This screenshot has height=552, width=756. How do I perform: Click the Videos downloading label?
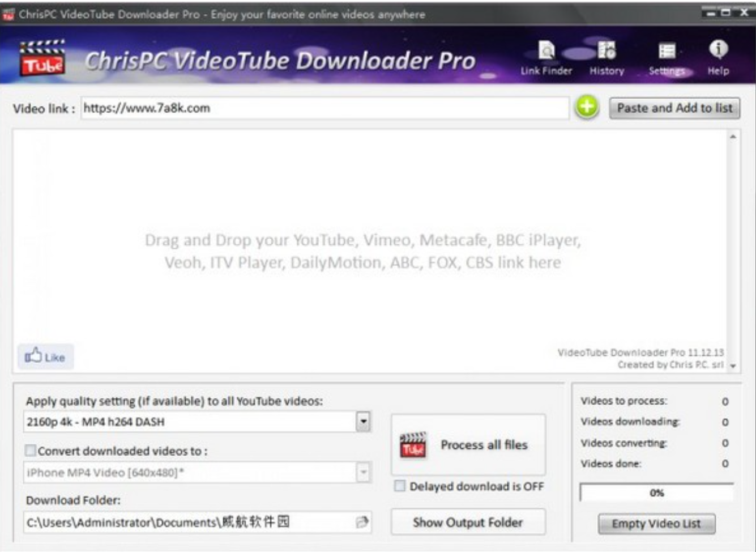pyautogui.click(x=630, y=422)
